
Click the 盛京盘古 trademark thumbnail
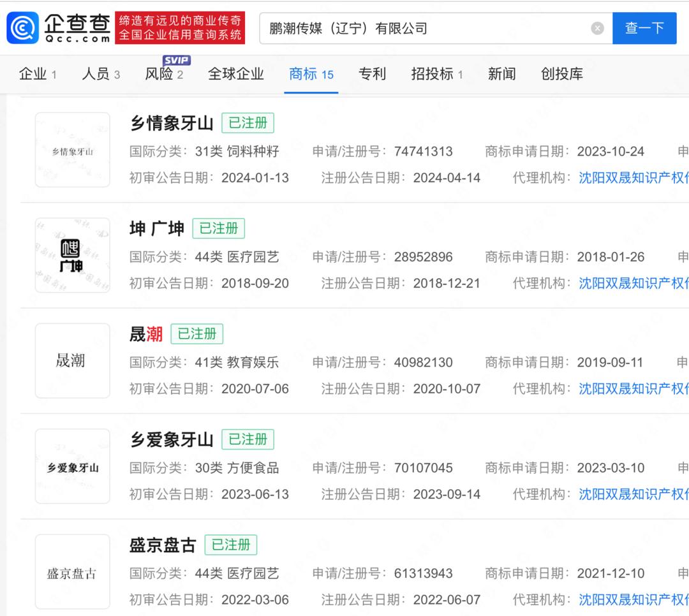[72, 572]
